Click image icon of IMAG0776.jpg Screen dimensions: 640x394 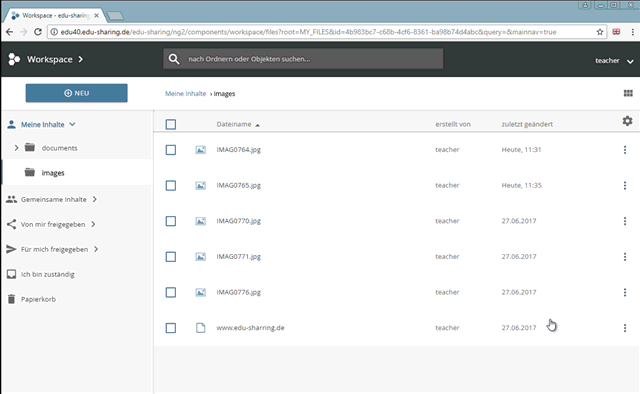click(x=200, y=292)
